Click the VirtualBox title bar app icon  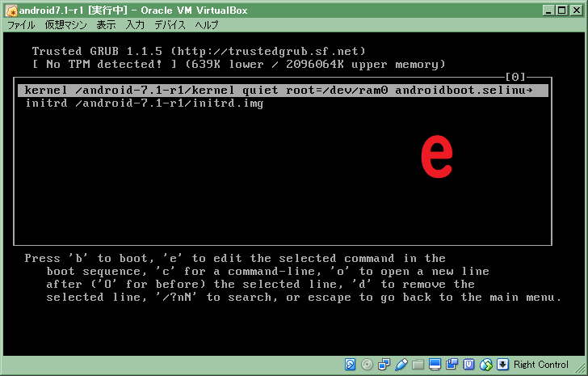(11, 11)
